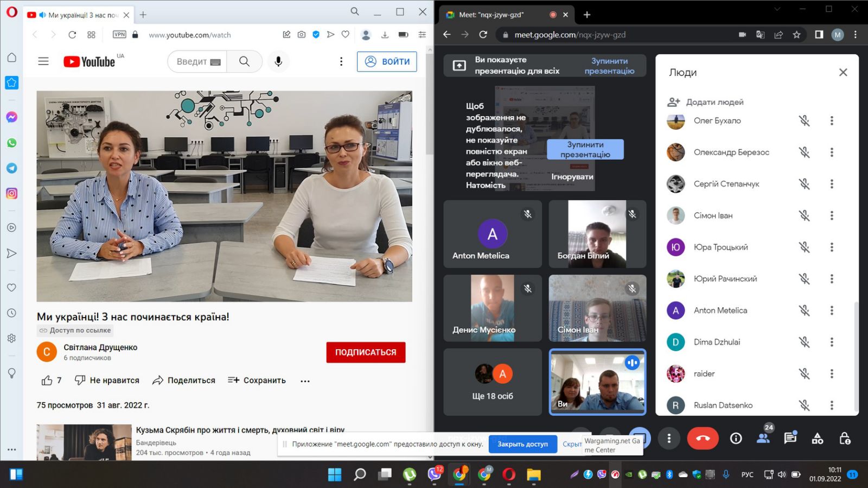This screenshot has width=868, height=488.
Task: Open new tab in Opera
Action: coord(143,15)
